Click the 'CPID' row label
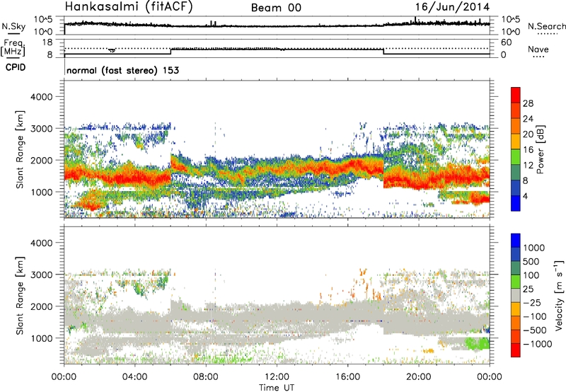Image resolution: width=566 pixels, height=392 pixels. point(16,67)
